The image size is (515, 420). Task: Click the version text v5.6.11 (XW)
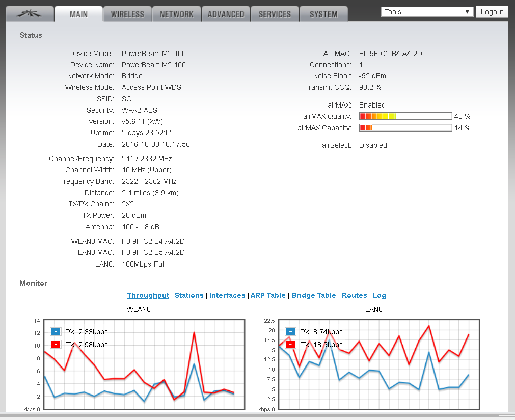pyautogui.click(x=142, y=121)
